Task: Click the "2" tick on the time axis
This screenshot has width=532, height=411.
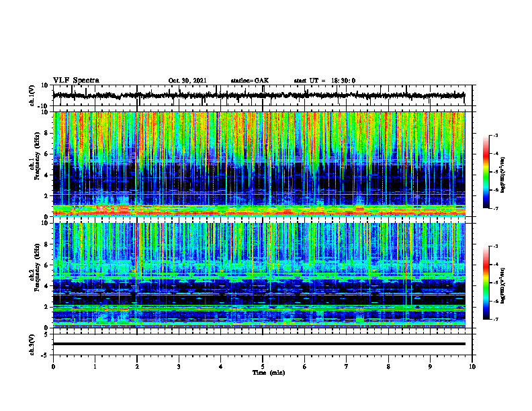Action: (137, 367)
